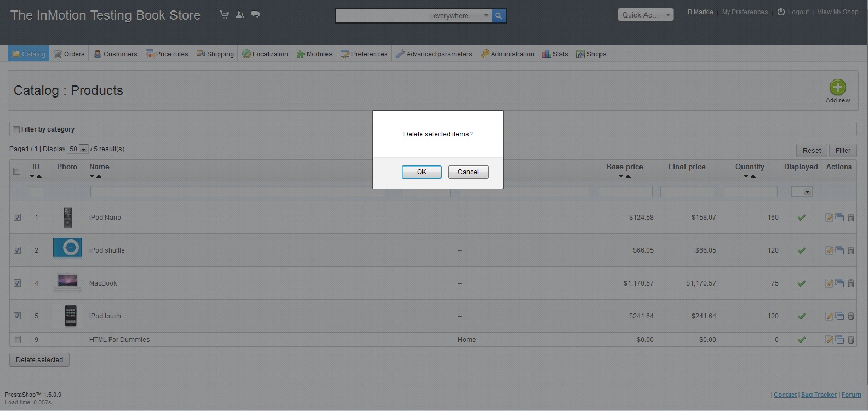Click the green Add new product icon
The width and height of the screenshot is (868, 411).
pos(837,88)
